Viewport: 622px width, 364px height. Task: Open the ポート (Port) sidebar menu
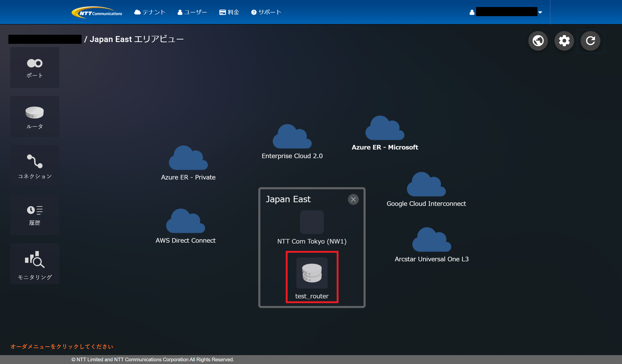coord(35,68)
